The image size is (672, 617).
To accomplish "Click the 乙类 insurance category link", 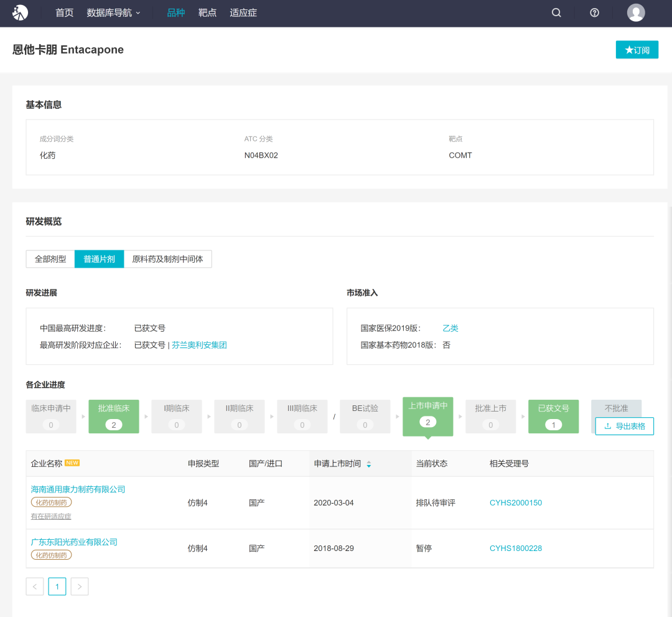I will coord(450,329).
